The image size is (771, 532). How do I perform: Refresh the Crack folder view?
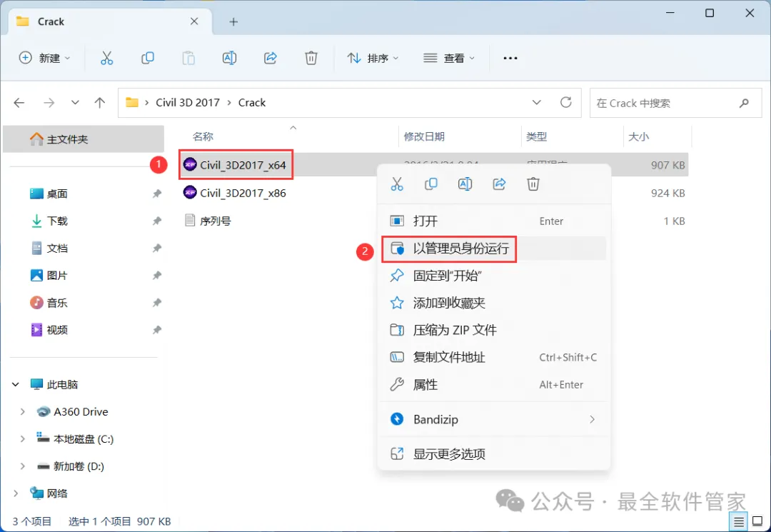pyautogui.click(x=566, y=102)
